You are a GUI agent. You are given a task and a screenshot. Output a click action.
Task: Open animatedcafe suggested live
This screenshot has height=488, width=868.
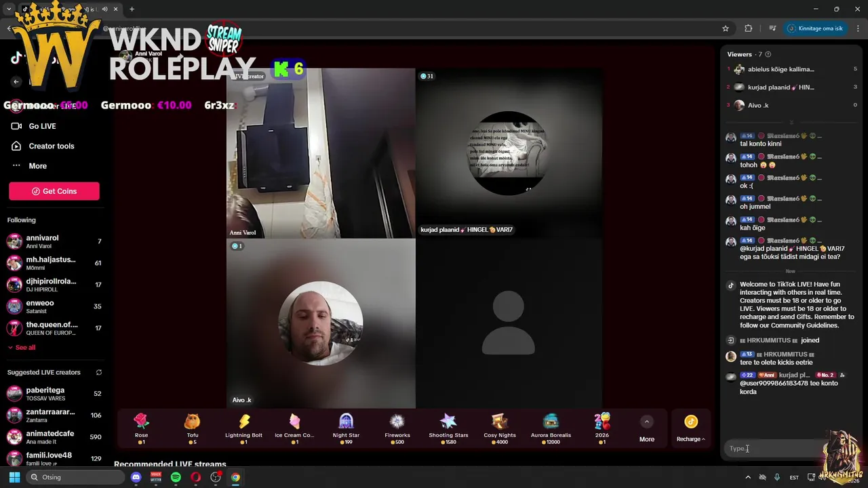54,436
